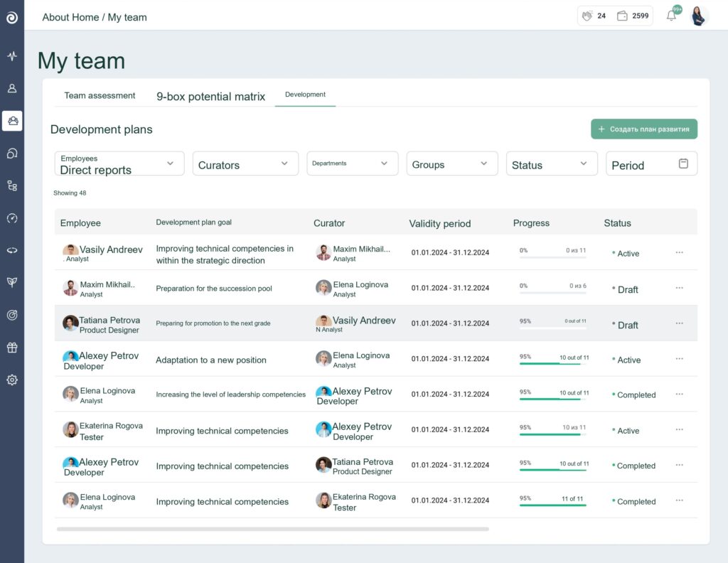Image resolution: width=728 pixels, height=563 pixels.
Task: Click 'Development plan goal' column header
Action: coord(193,222)
